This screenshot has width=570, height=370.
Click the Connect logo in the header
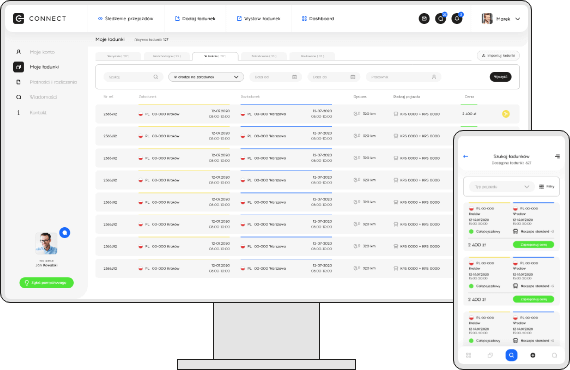click(40, 19)
